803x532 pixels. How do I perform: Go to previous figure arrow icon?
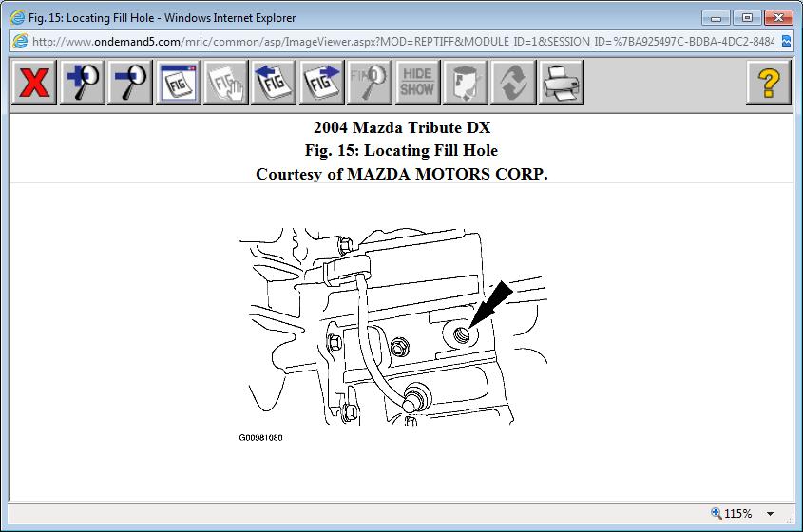click(x=274, y=83)
